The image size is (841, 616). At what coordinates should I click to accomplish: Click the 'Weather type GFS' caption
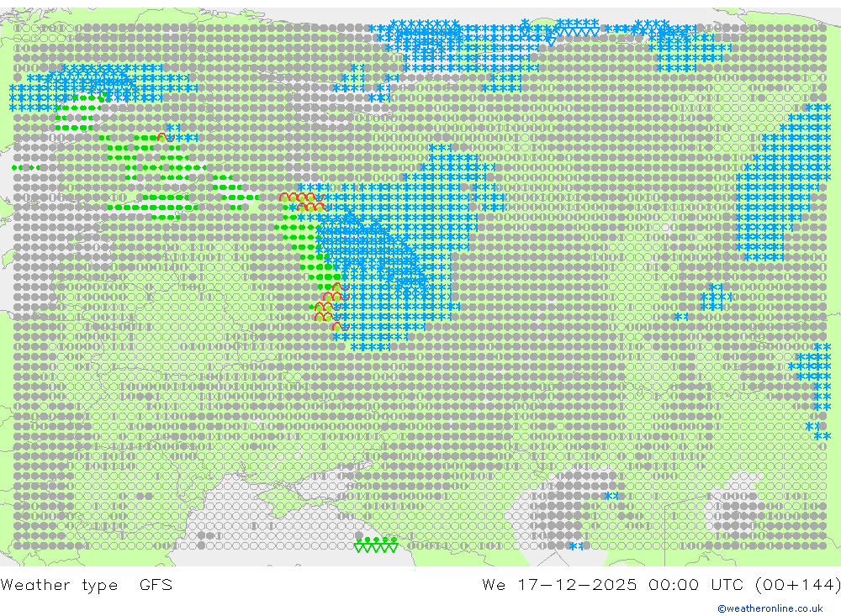(x=87, y=584)
